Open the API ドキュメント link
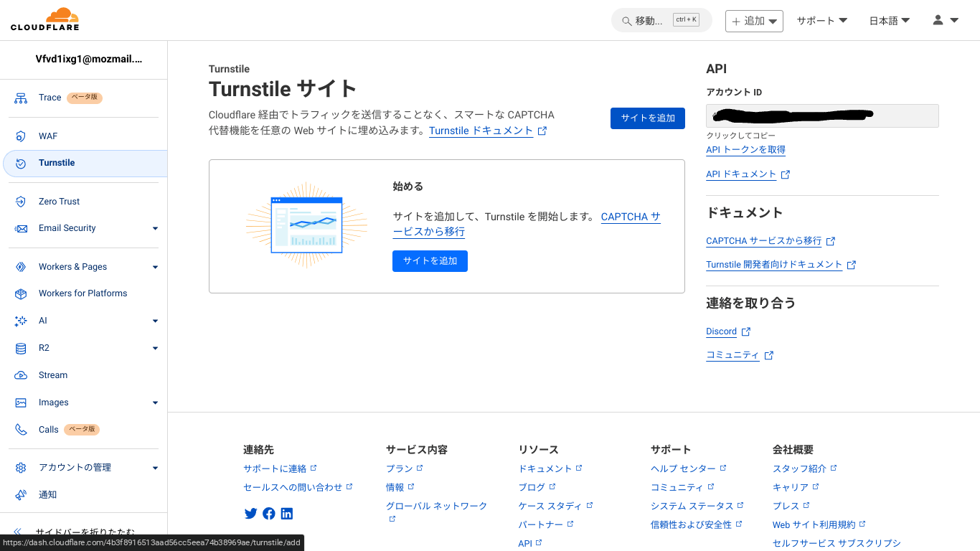980x551 pixels. coord(741,174)
